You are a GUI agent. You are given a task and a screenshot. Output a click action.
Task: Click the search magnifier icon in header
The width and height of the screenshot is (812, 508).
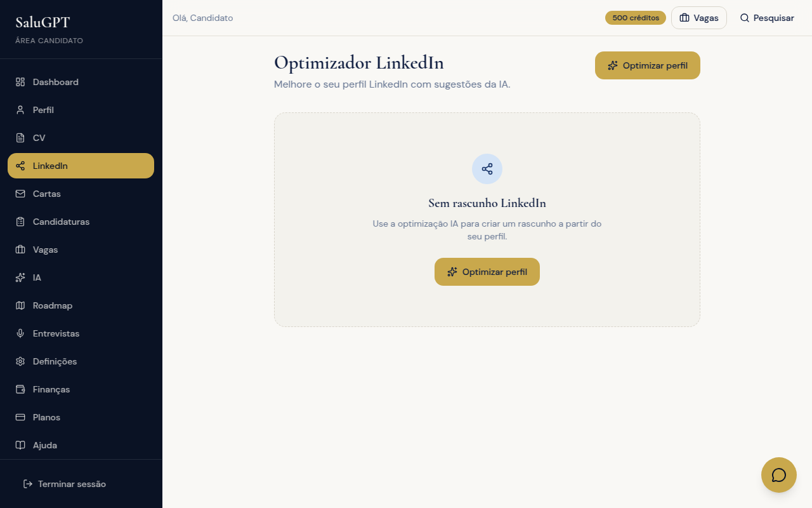(x=745, y=18)
